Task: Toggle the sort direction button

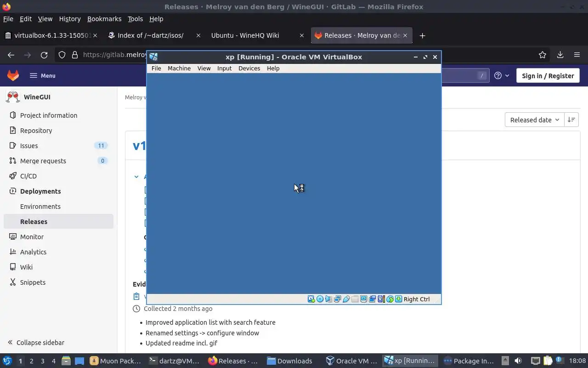Action: point(571,120)
